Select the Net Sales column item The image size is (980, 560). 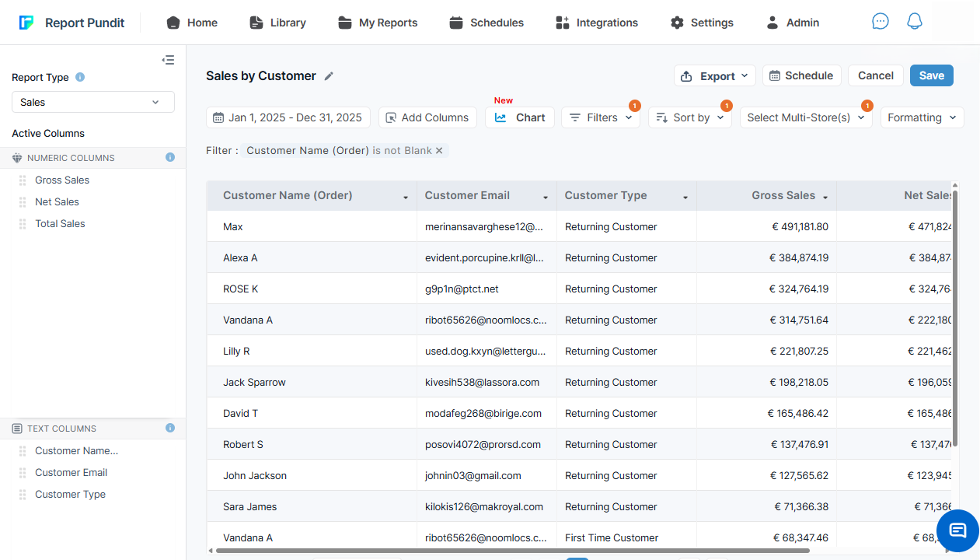[x=57, y=201]
